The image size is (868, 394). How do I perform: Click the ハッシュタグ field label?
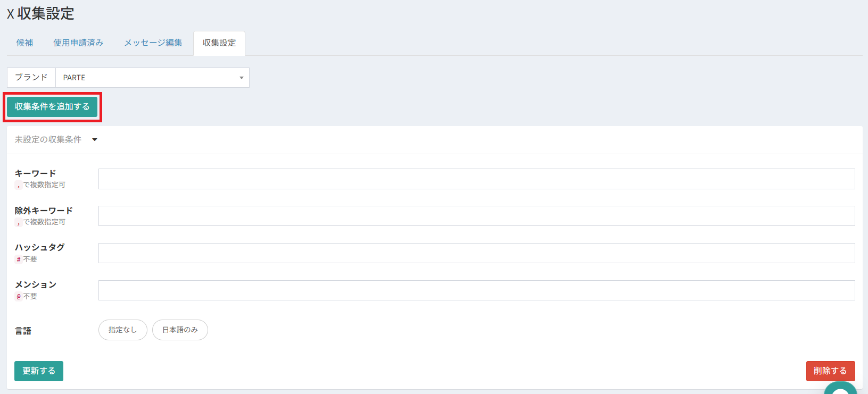pos(39,247)
